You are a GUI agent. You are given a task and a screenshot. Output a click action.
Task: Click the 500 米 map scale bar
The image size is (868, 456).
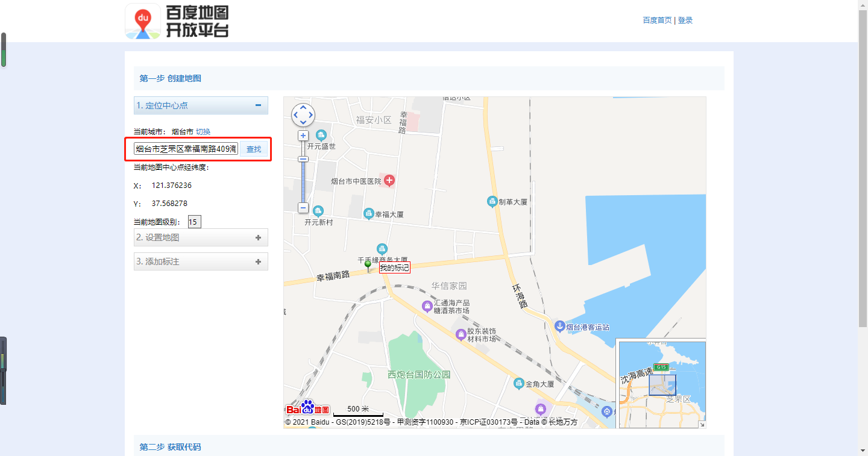pyautogui.click(x=358, y=411)
